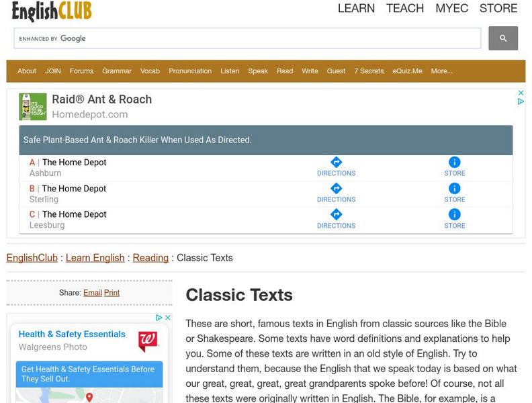Click the AdChoices icon on the Raid ad

(x=521, y=101)
